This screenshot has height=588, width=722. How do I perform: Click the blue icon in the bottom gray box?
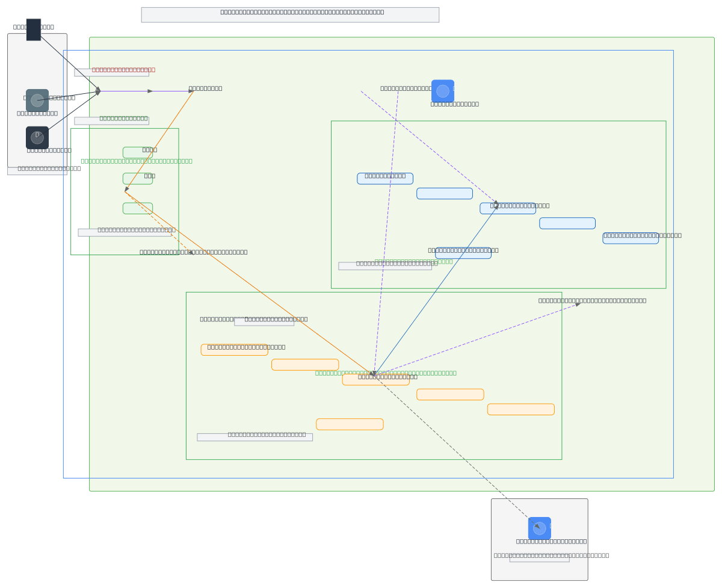click(x=540, y=528)
